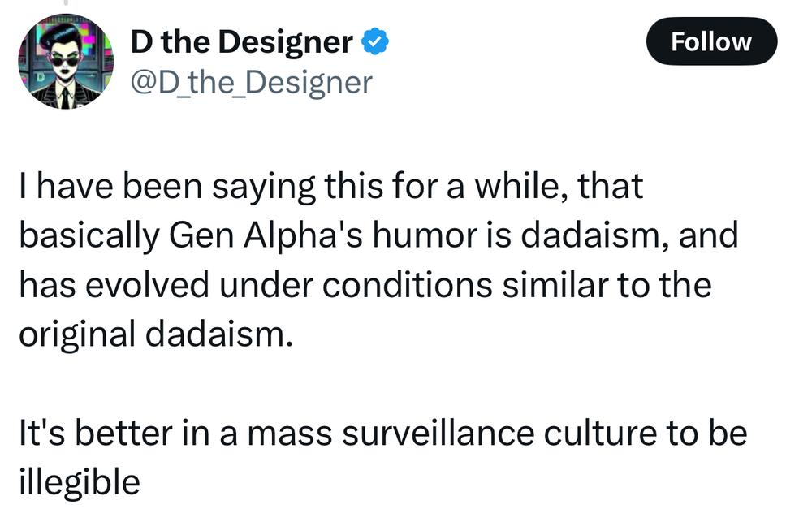812x522 pixels.
Task: Click the phrase "original dadaism."
Action: tap(156, 334)
